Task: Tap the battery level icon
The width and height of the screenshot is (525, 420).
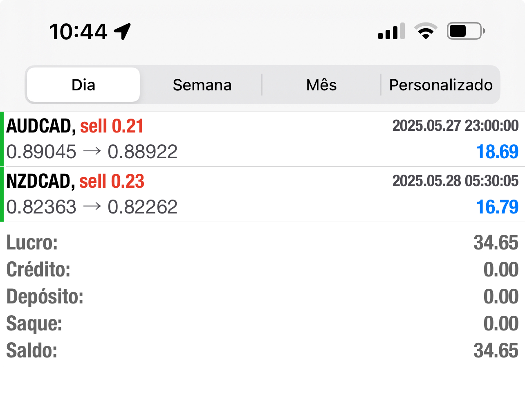Action: pos(466,31)
